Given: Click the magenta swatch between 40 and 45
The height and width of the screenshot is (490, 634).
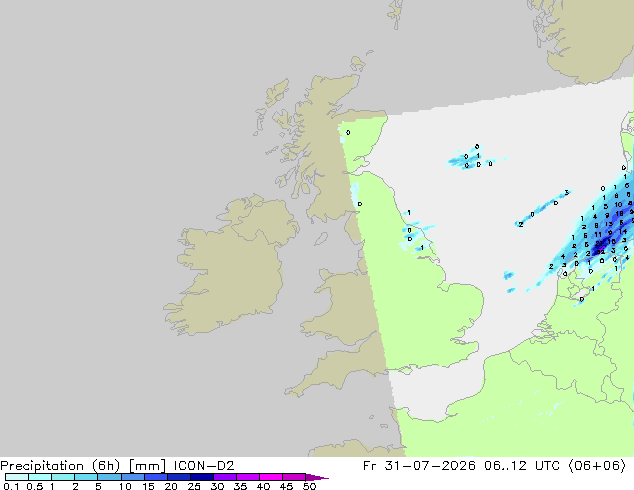Looking at the screenshot, I should pos(271,477).
